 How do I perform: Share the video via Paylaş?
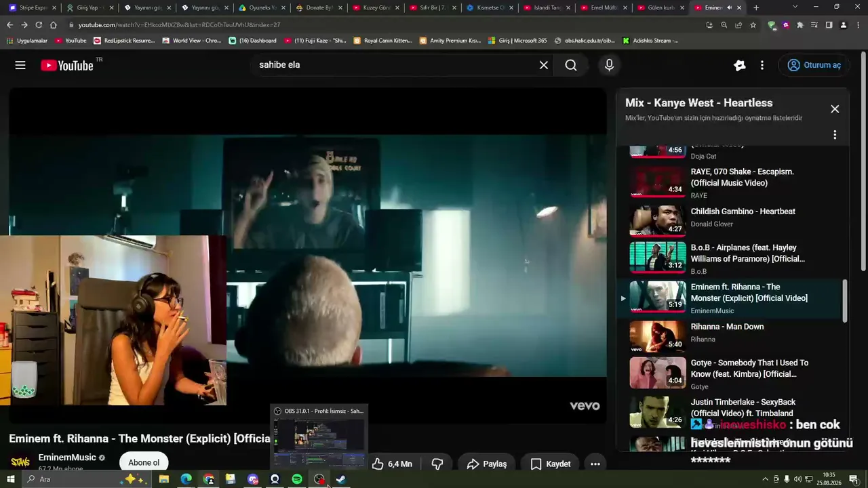point(487,464)
